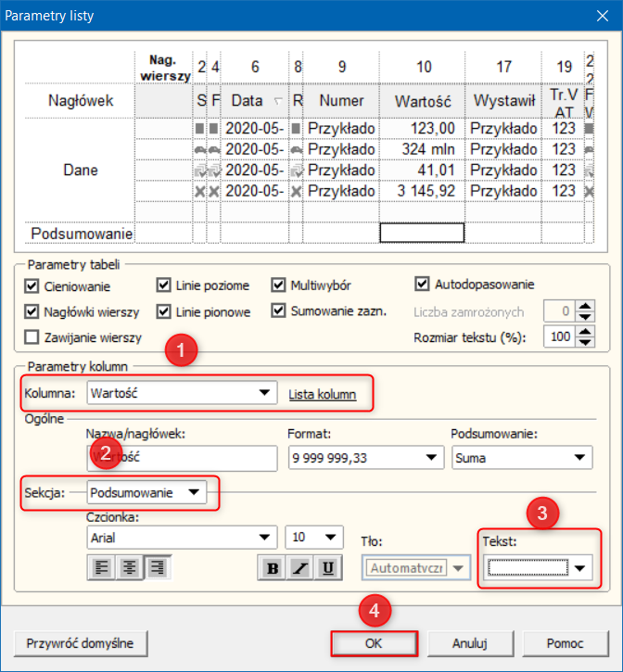Click the Numer column header in preview
Viewport: 623px width, 672px height.
click(x=341, y=101)
